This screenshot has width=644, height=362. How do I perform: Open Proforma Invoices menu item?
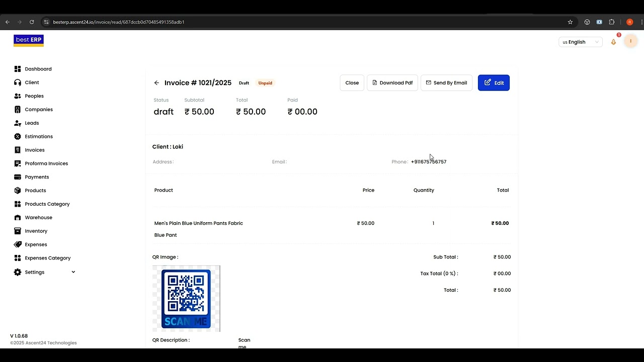(x=46, y=163)
